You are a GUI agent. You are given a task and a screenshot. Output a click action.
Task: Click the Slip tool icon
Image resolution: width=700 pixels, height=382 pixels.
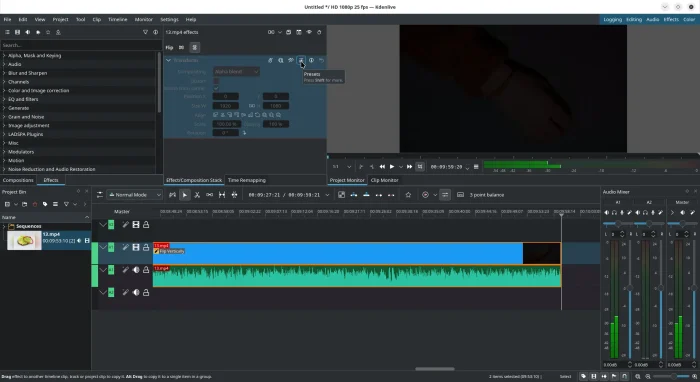222,195
